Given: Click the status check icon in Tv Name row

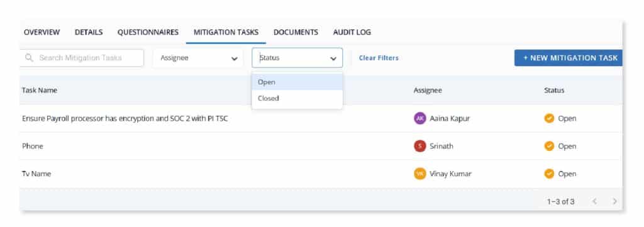Looking at the screenshot, I should [x=549, y=174].
